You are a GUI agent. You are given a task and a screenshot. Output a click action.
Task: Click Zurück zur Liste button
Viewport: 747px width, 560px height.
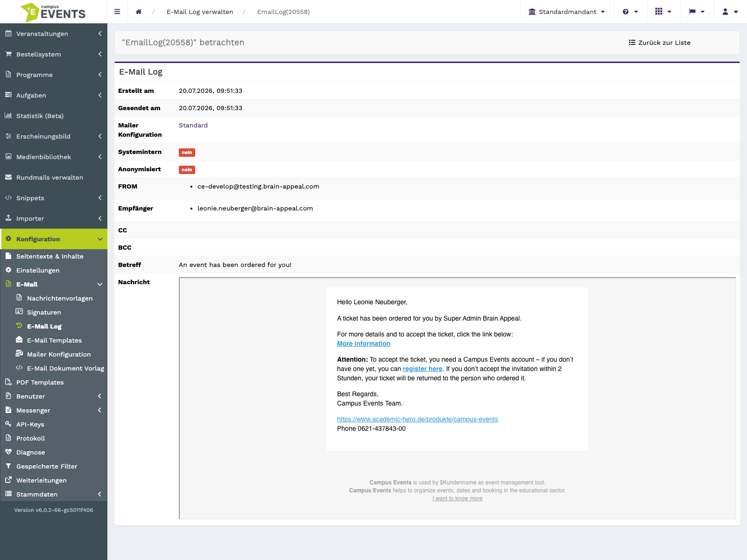[659, 42]
